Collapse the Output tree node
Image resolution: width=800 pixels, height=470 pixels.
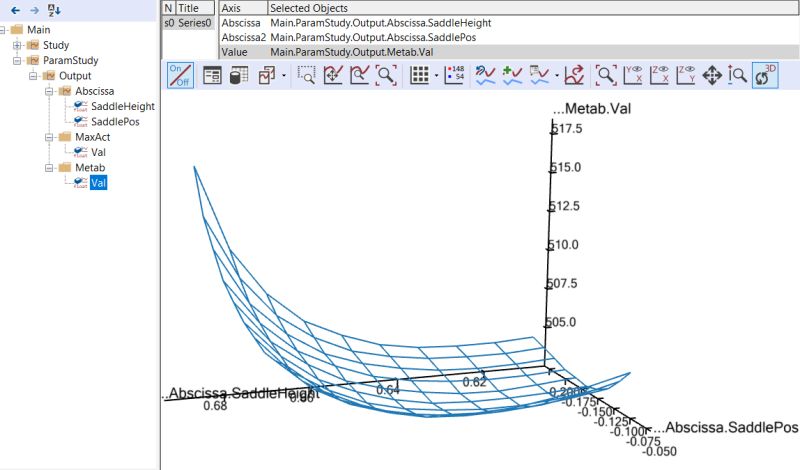coord(33,76)
